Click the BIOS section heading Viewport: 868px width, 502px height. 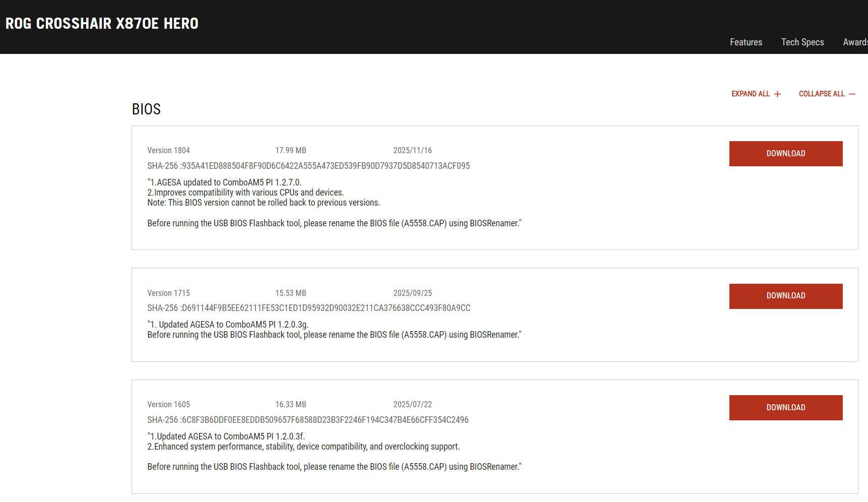(146, 109)
